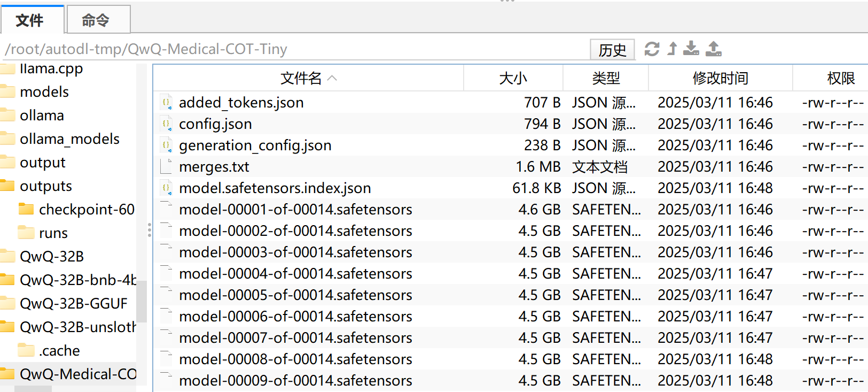
Task: Click the download file icon
Action: click(x=691, y=49)
